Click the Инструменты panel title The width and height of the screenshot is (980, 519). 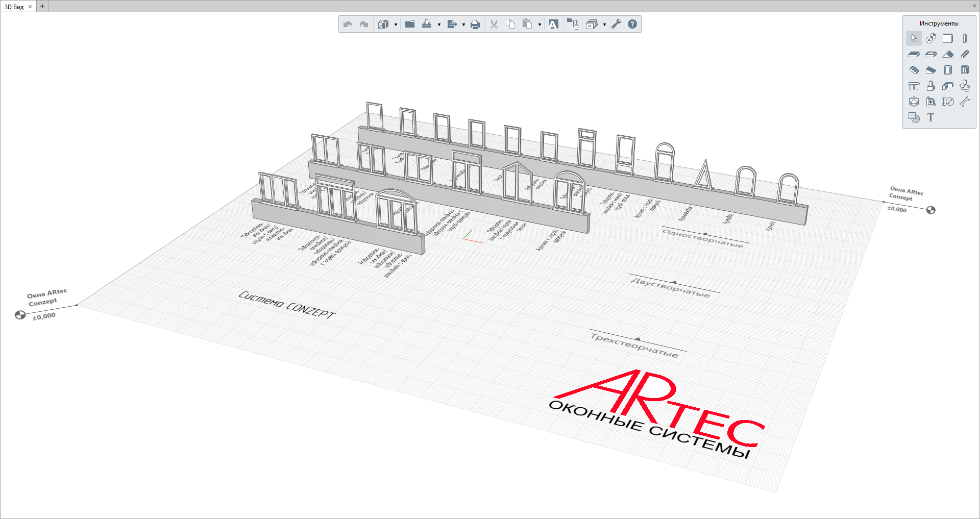[939, 23]
